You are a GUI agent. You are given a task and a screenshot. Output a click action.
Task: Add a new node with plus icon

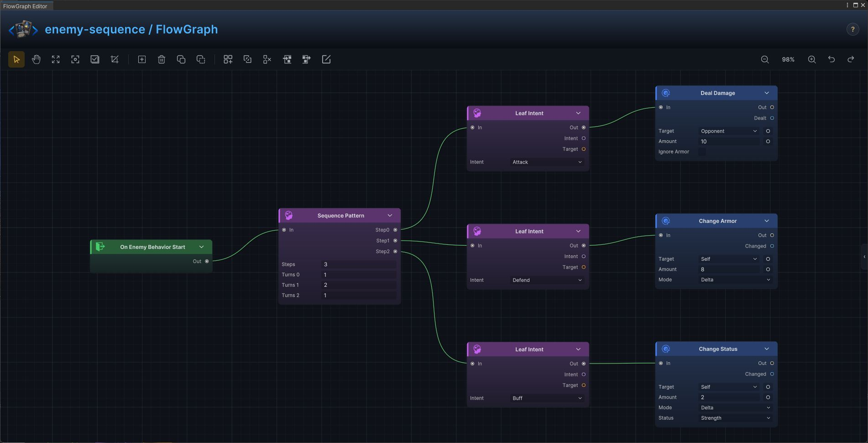pos(142,59)
